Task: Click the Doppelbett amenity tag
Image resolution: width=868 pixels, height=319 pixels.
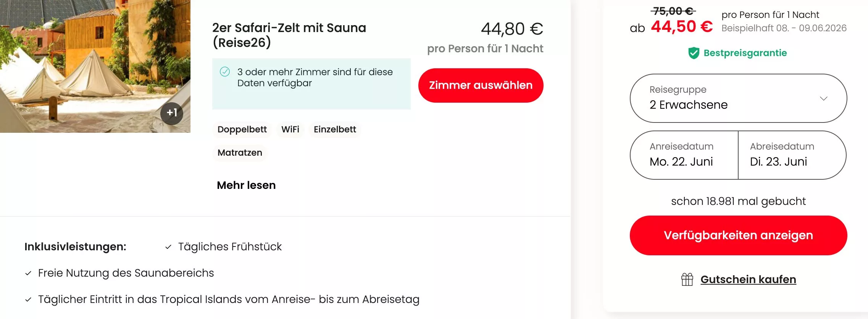Action: (x=242, y=129)
